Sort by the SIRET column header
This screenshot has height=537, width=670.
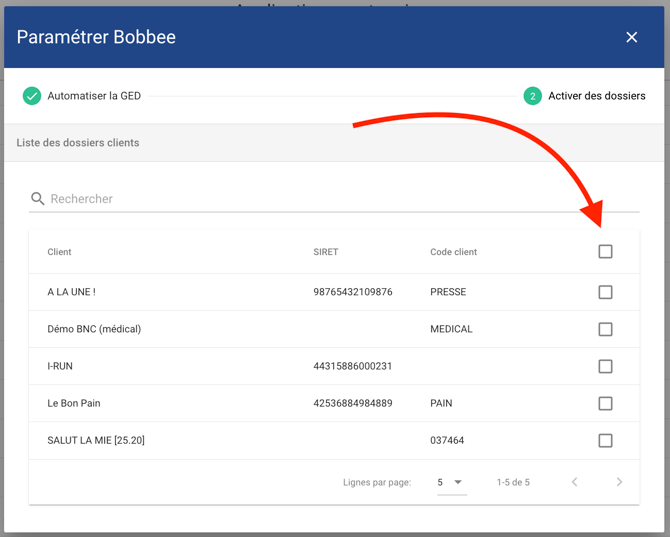pyautogui.click(x=325, y=252)
